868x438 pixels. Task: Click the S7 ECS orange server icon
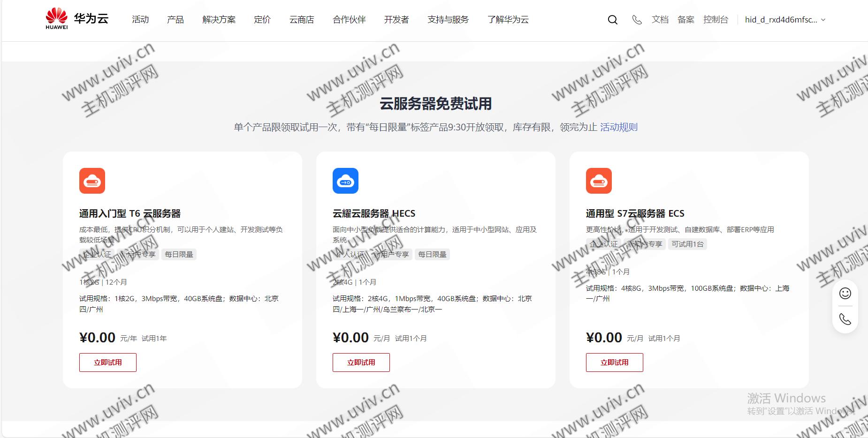click(599, 181)
